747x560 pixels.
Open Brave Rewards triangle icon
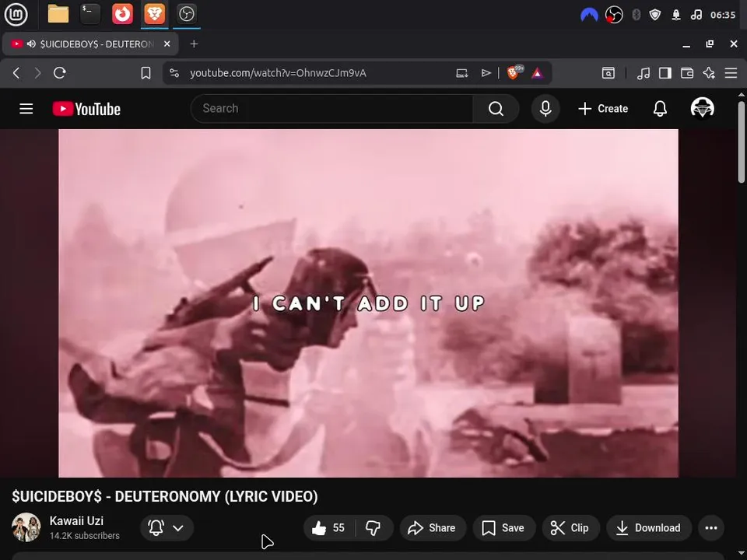pyautogui.click(x=538, y=73)
